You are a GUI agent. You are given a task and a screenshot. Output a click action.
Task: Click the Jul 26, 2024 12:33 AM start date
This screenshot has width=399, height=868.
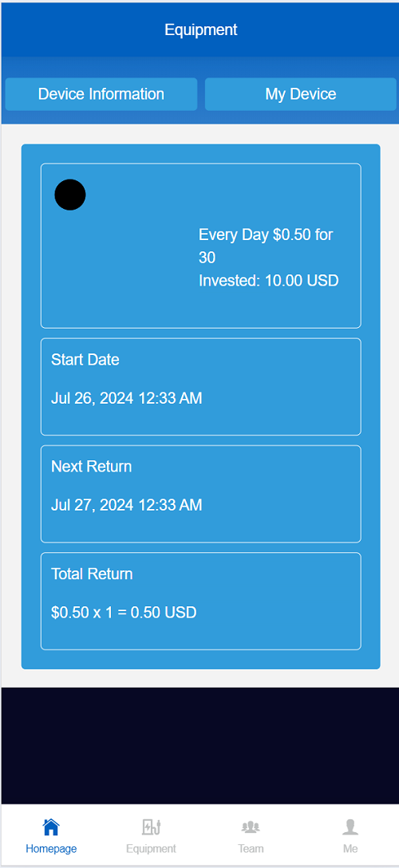point(127,398)
